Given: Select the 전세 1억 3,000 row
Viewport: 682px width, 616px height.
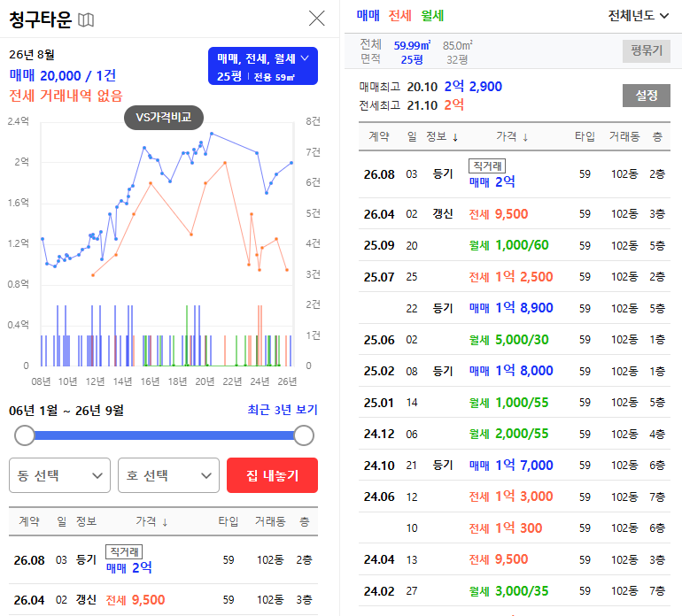Looking at the screenshot, I should click(514, 497).
